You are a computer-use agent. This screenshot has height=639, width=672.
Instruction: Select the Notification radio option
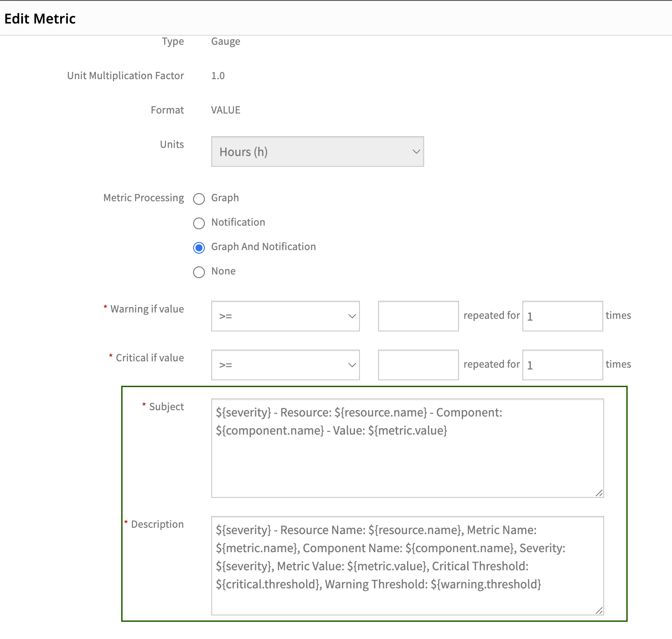(x=199, y=223)
